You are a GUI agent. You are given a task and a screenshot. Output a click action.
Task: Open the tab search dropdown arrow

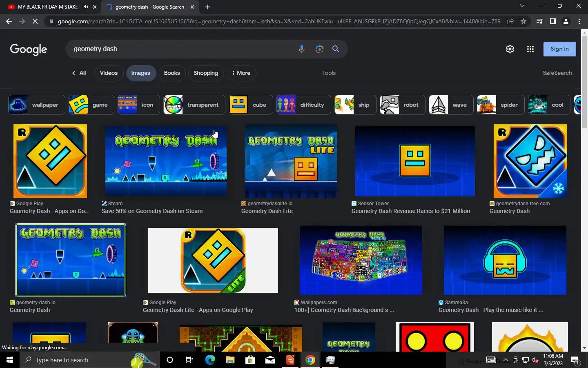click(522, 6)
